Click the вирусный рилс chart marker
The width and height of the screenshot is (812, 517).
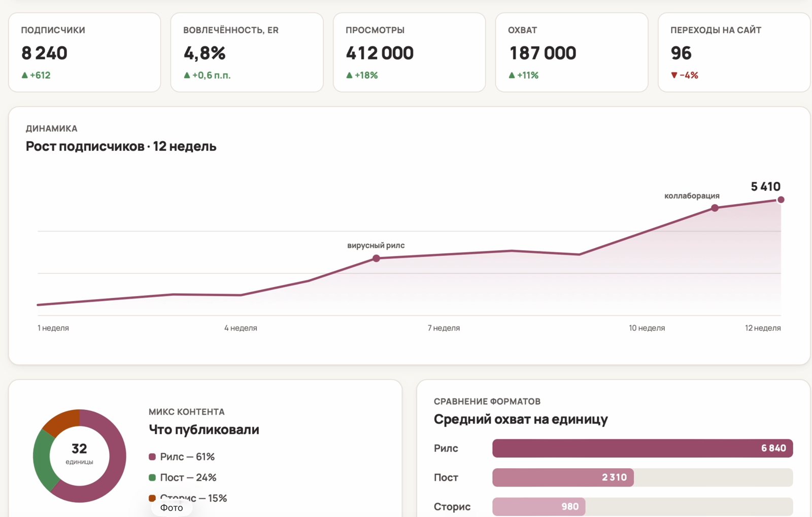click(x=376, y=258)
